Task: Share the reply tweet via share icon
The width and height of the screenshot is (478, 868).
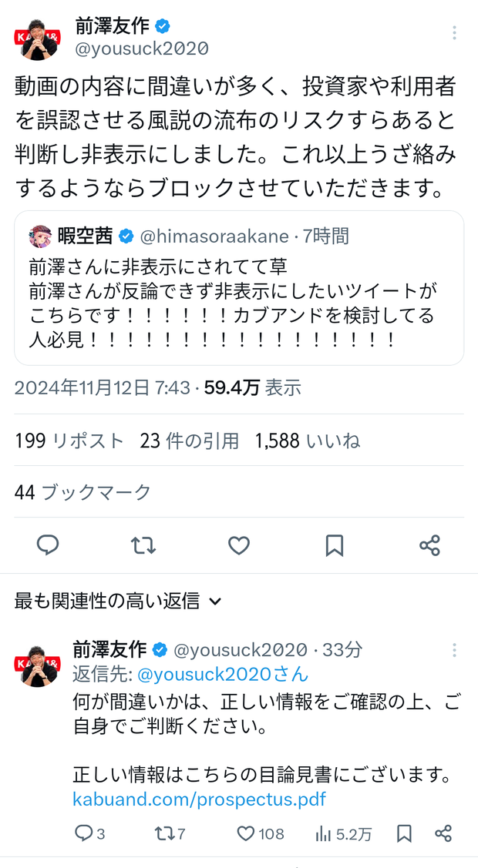Action: click(x=443, y=833)
